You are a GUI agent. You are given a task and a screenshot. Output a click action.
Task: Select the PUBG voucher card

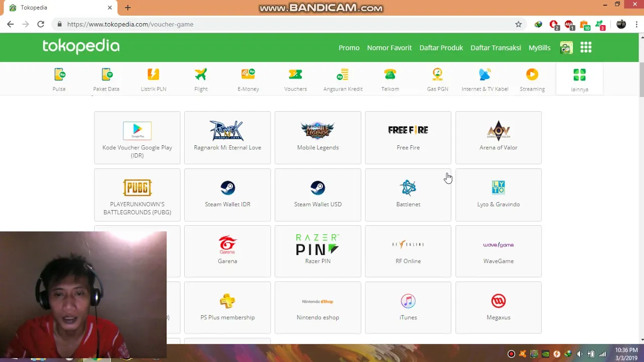tap(137, 195)
